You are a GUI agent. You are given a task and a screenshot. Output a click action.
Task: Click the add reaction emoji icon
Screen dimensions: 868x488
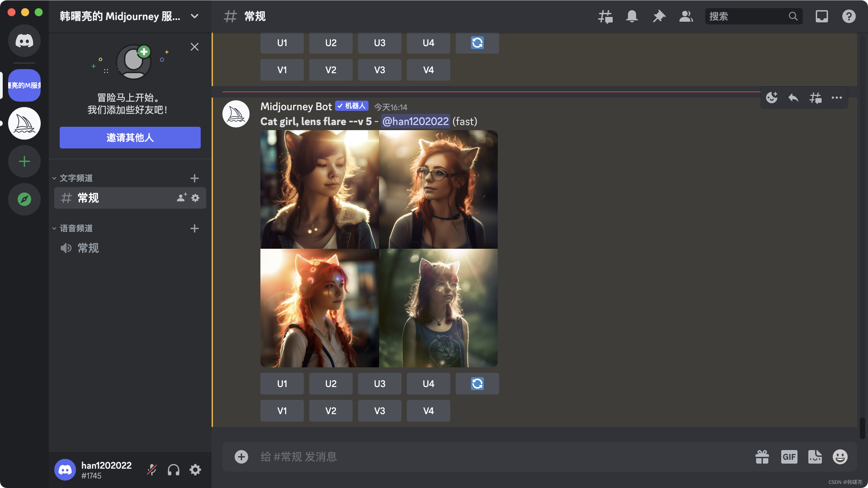(x=772, y=98)
